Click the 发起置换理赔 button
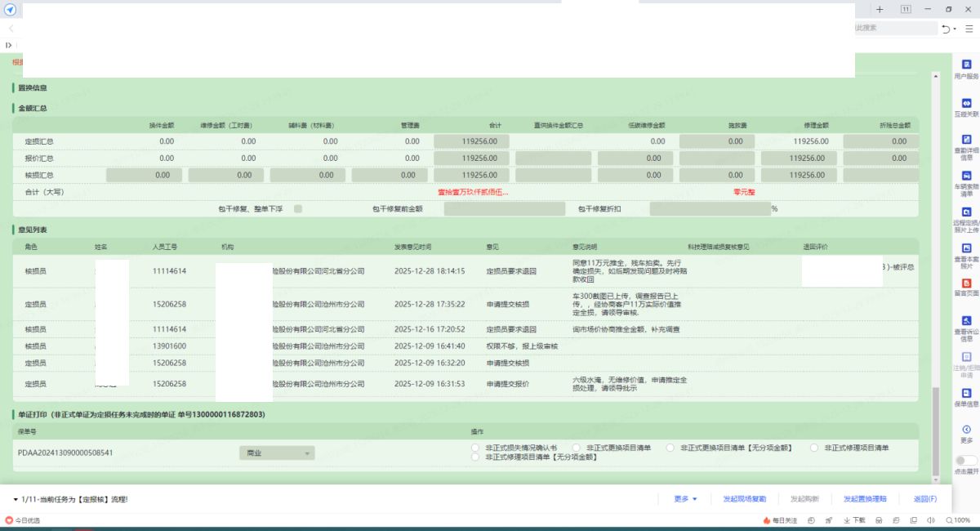The image size is (980, 531). pos(865,499)
